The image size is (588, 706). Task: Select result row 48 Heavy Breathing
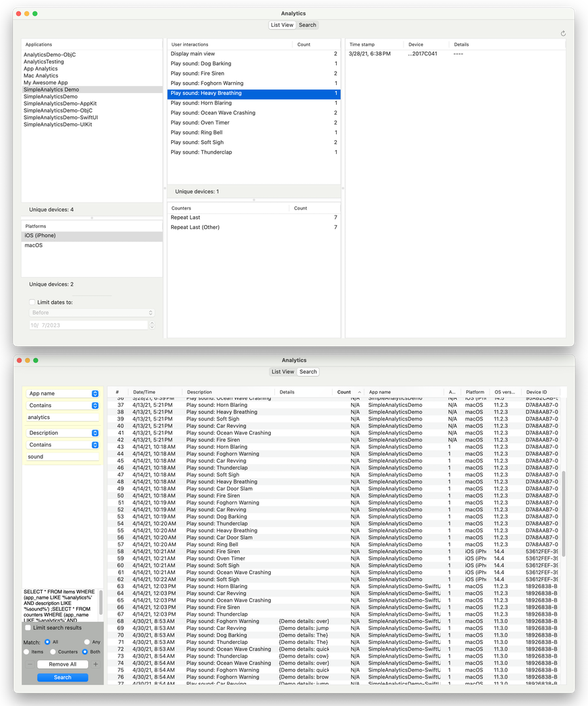tap(335, 482)
